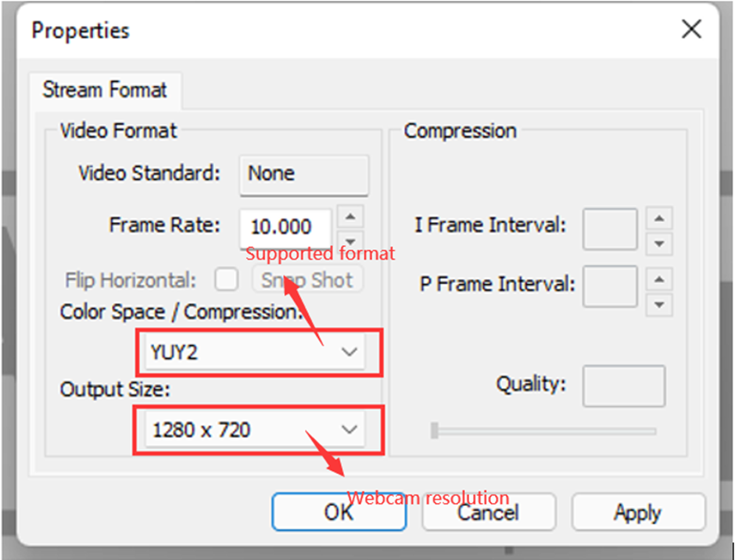The image size is (735, 560).
Task: Increase the I Frame Interval value
Action: [x=659, y=218]
